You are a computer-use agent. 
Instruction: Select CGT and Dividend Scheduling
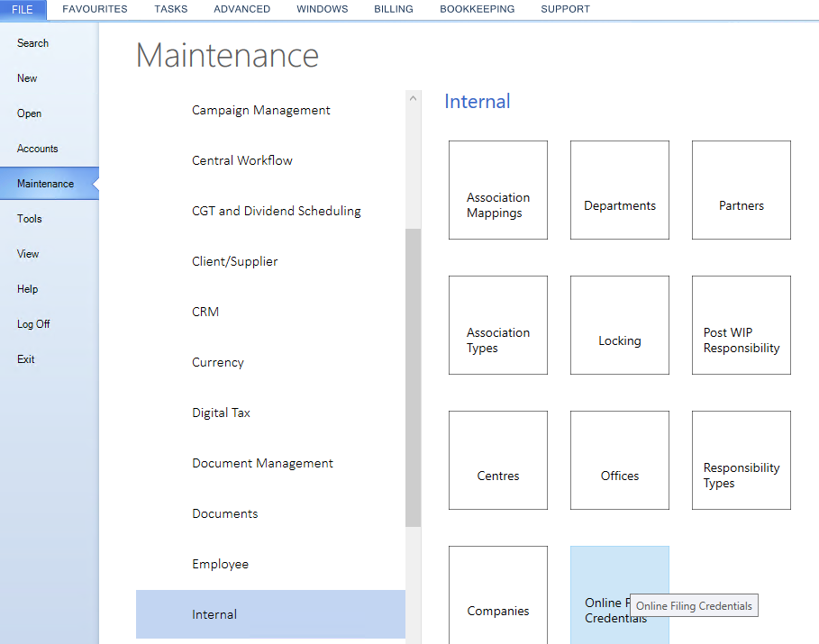270,211
